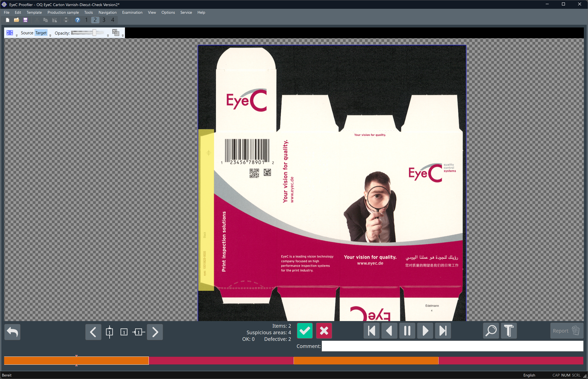Open the File menu

[x=7, y=12]
